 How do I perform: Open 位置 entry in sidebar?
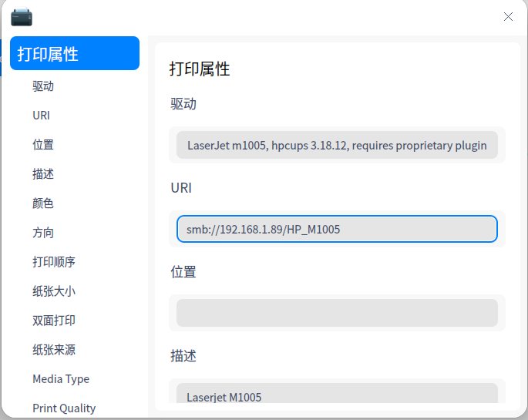[x=43, y=145]
